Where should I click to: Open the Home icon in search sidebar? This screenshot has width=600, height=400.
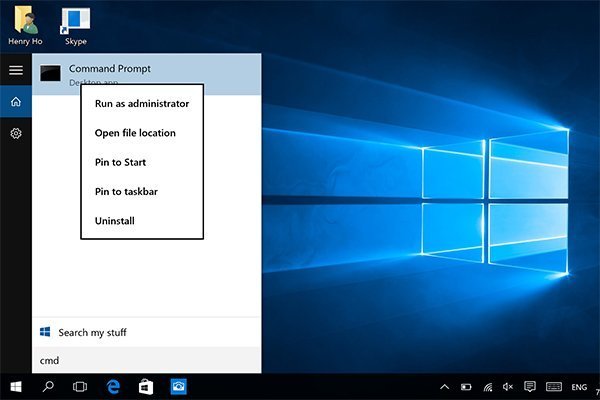[15, 102]
